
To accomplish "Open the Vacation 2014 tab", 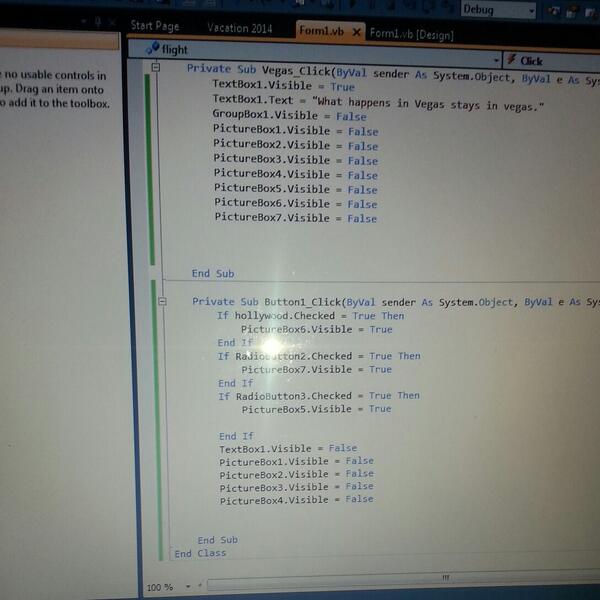I will pyautogui.click(x=240, y=28).
